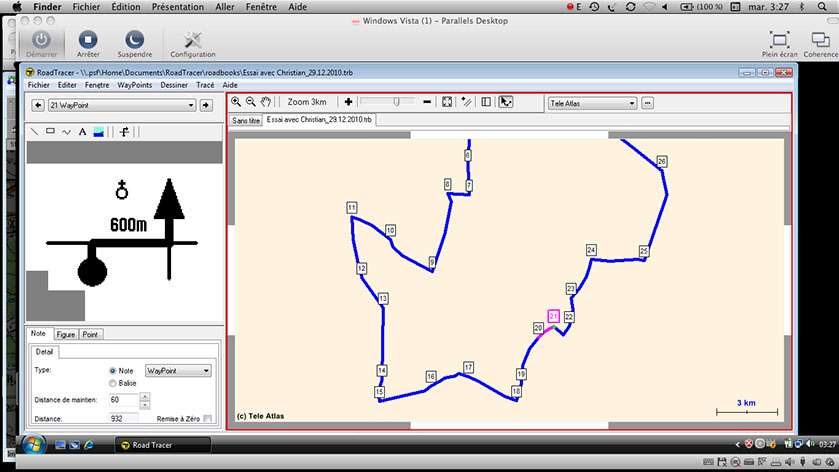Go to next waypoint arrow
The width and height of the screenshot is (839, 472).
click(x=206, y=104)
